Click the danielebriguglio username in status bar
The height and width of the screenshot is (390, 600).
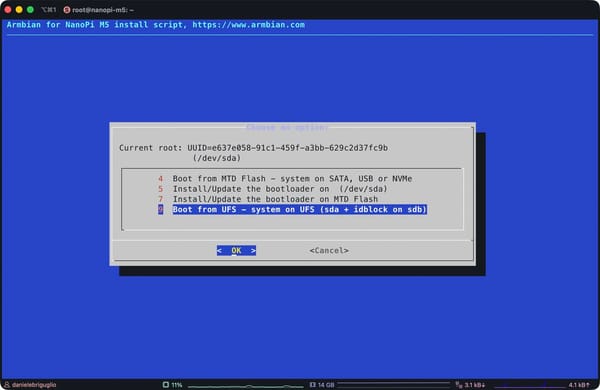click(x=34, y=385)
